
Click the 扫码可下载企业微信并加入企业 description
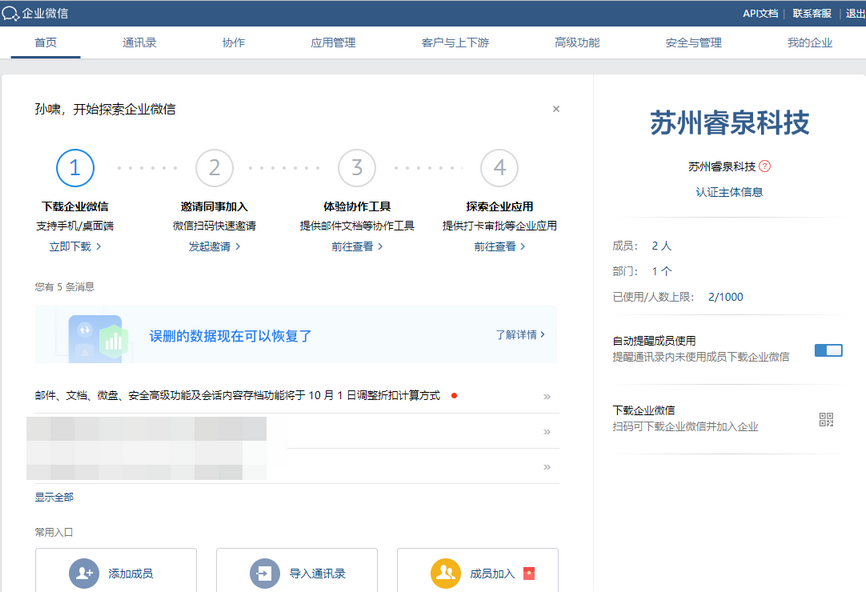point(685,426)
